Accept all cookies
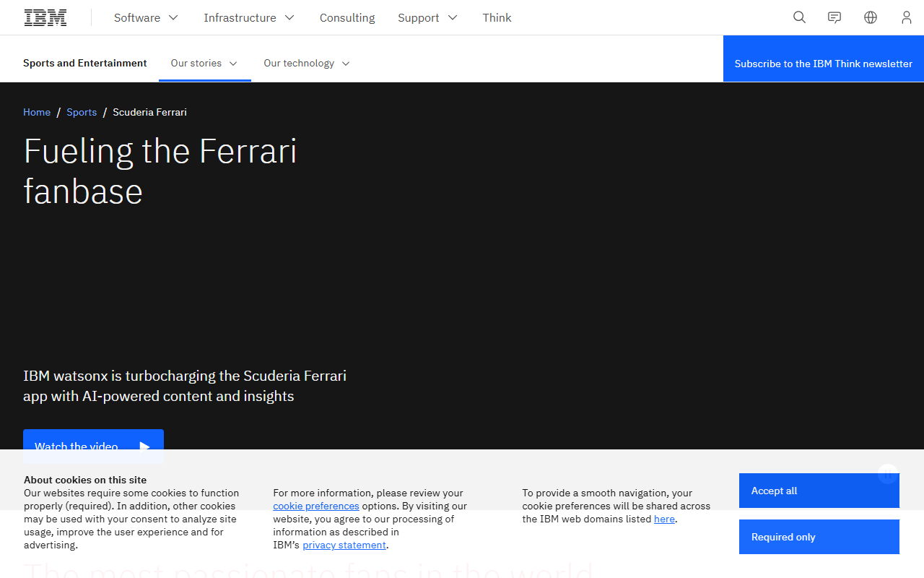This screenshot has width=924, height=578. [x=819, y=491]
